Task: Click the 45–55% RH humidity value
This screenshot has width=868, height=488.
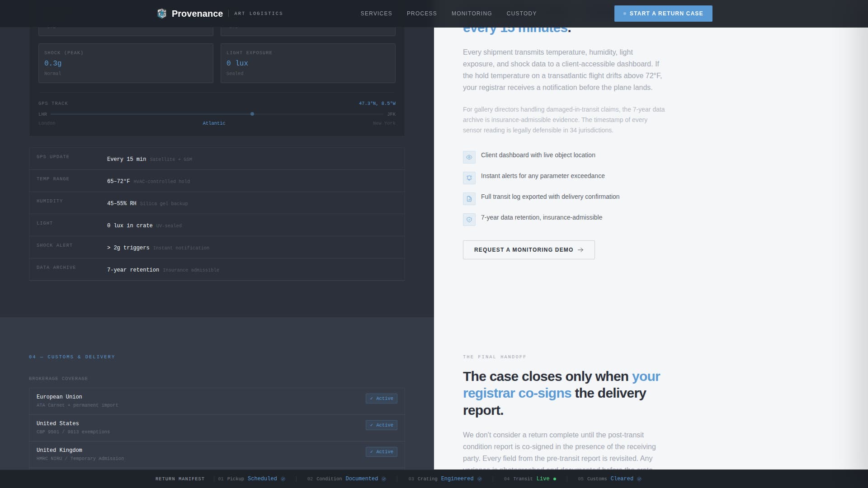Action: pos(122,203)
